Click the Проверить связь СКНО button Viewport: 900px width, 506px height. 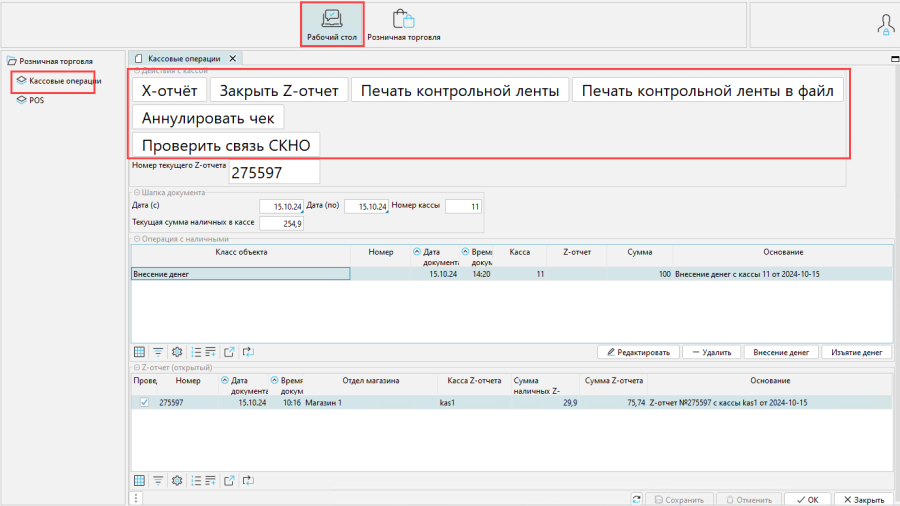(226, 145)
